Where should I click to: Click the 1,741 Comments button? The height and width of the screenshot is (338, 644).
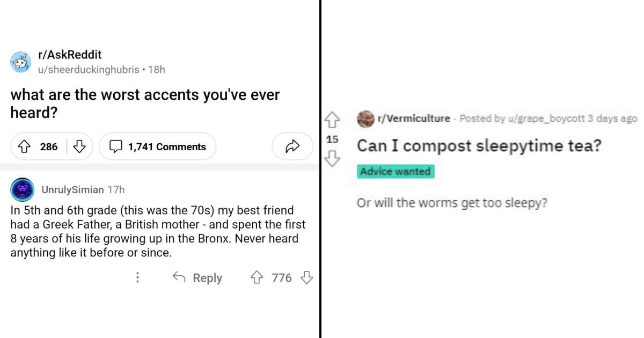pos(158,146)
